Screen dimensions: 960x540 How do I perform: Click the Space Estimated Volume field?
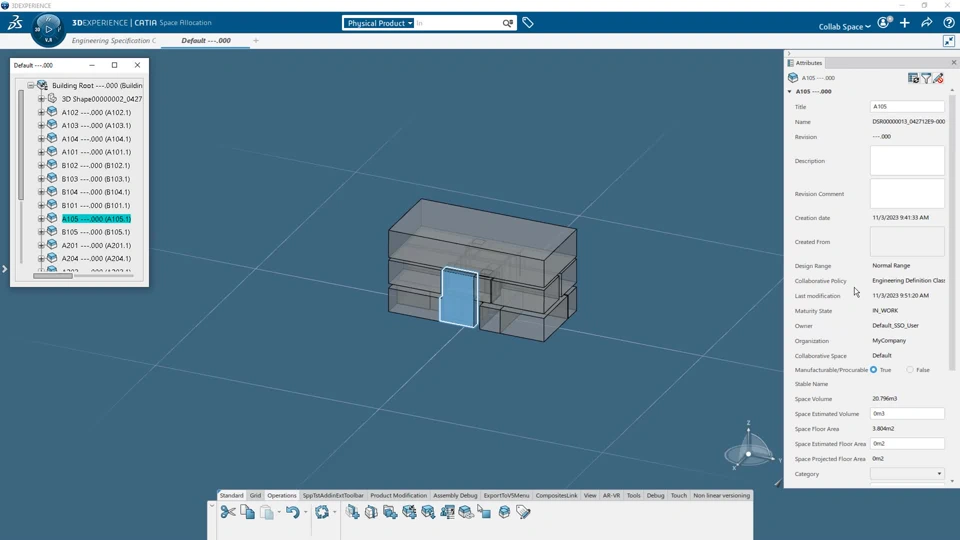(907, 414)
